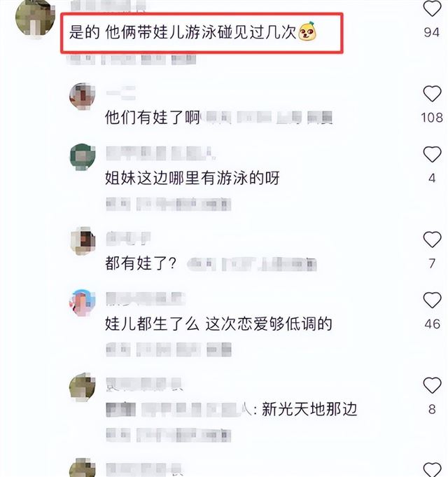Open the smiling emoji in top comment
The height and width of the screenshot is (477, 448).
(307, 31)
